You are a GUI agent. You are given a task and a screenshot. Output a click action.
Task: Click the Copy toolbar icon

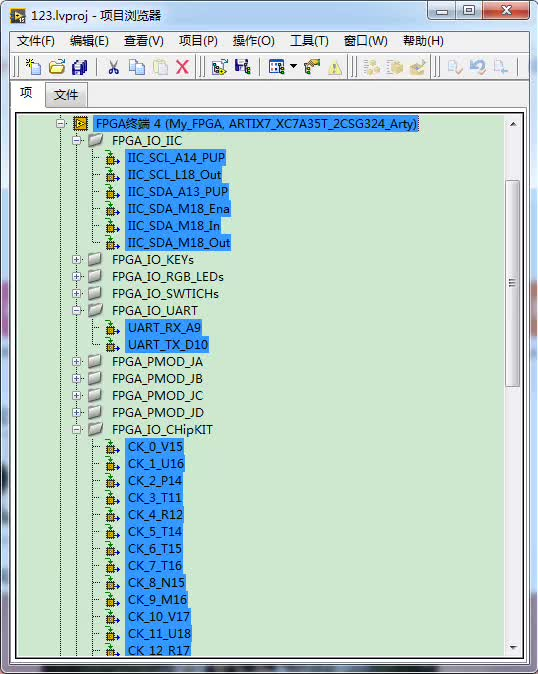(x=137, y=67)
